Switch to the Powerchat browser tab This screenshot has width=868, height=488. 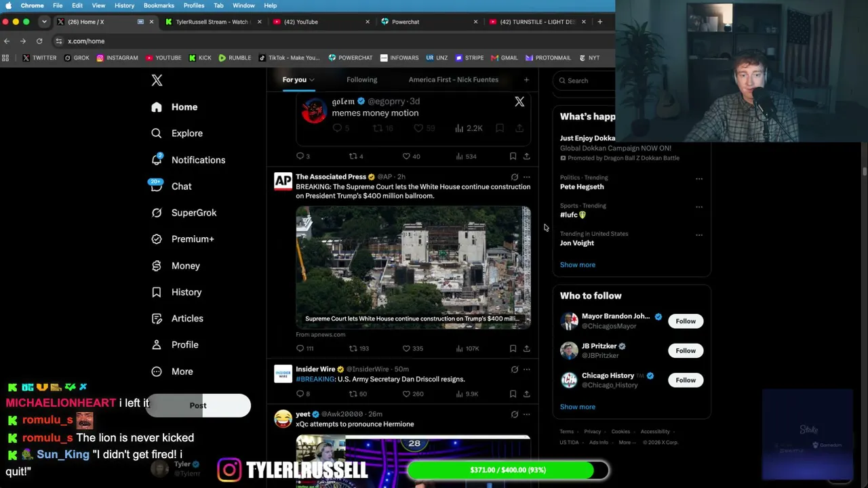pyautogui.click(x=429, y=22)
